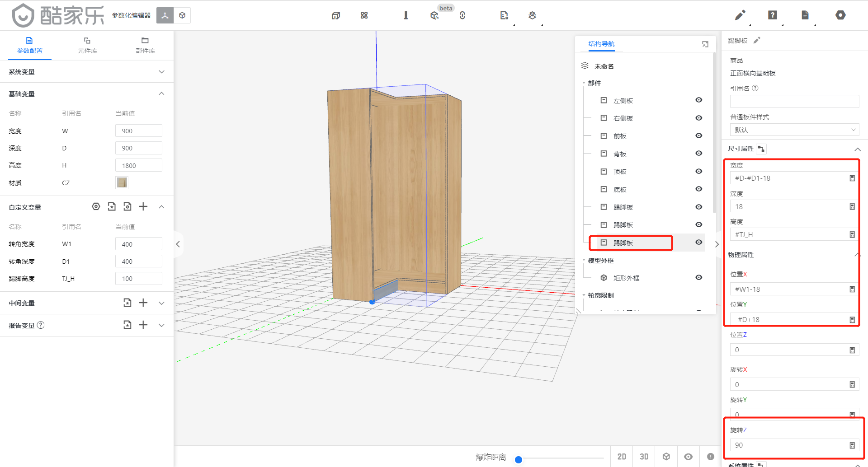Viewport: 868px width, 467px height.
Task: Click the add custom variable plus icon
Action: coord(143,207)
